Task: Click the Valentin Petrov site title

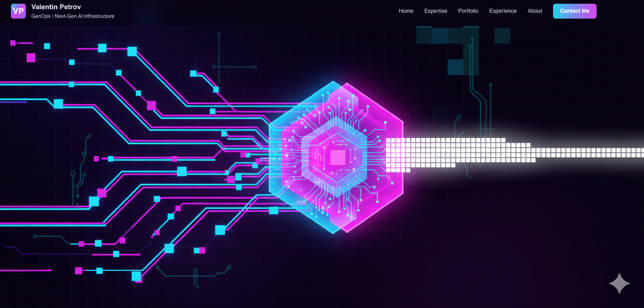Action: coord(56,7)
